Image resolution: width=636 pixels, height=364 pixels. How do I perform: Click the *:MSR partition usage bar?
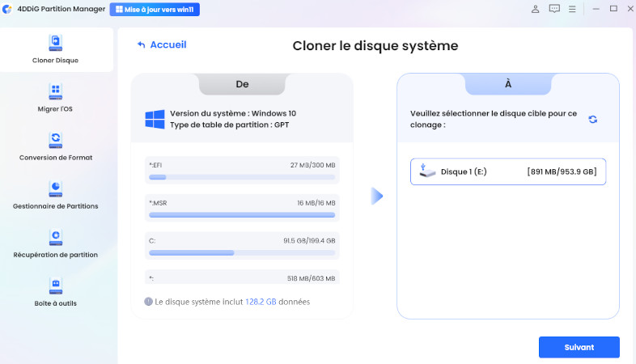242,215
